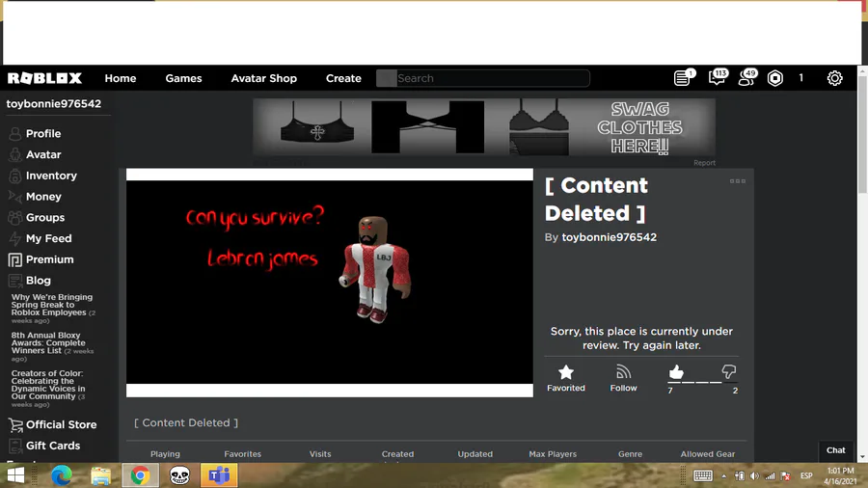Open the on-screen keyboard tray icon
The width and height of the screenshot is (868, 488).
click(702, 475)
